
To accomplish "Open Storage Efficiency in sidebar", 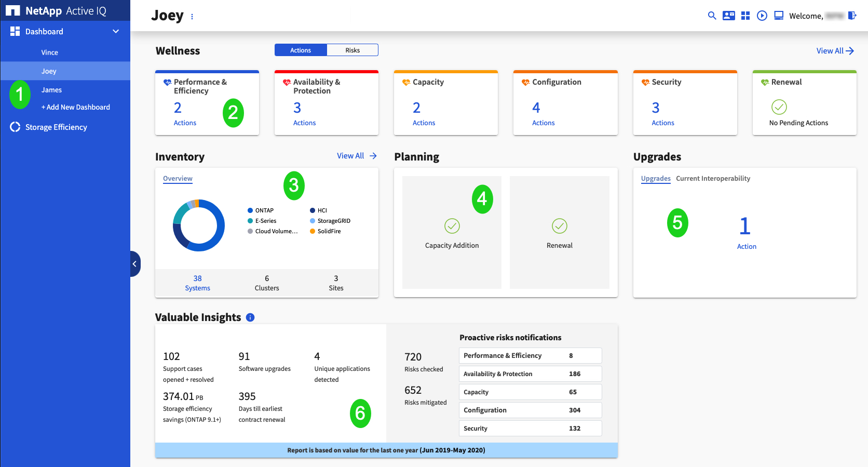I will 56,127.
